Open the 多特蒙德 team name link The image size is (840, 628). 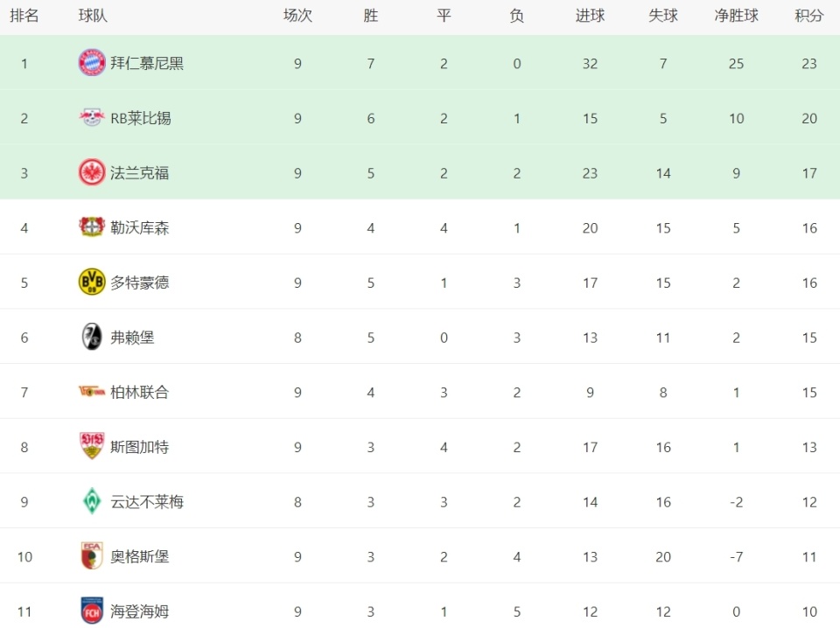140,283
